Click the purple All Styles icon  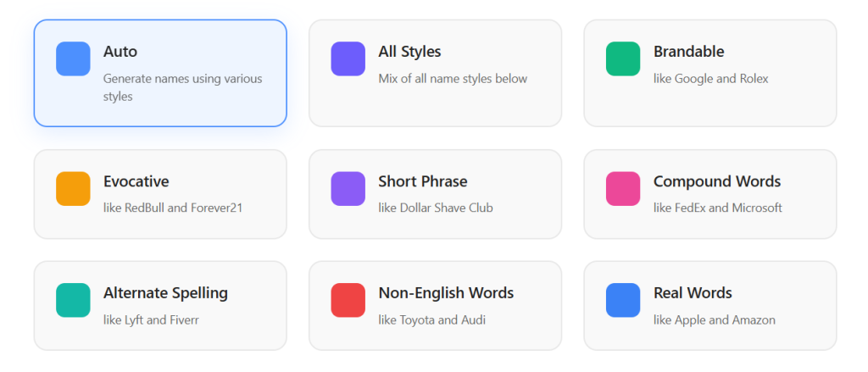coord(348,58)
